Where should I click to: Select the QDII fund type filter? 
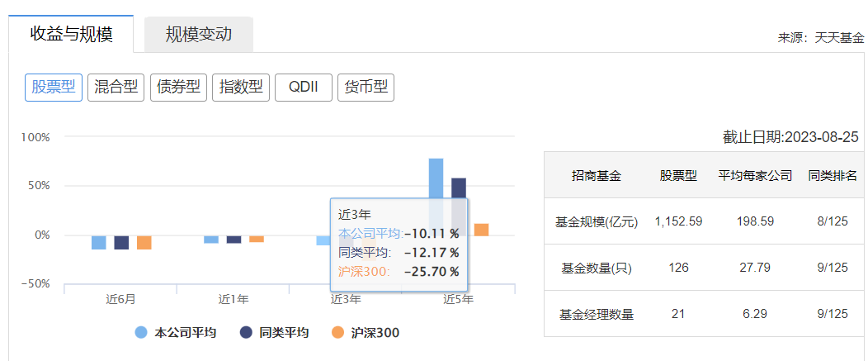coord(303,88)
